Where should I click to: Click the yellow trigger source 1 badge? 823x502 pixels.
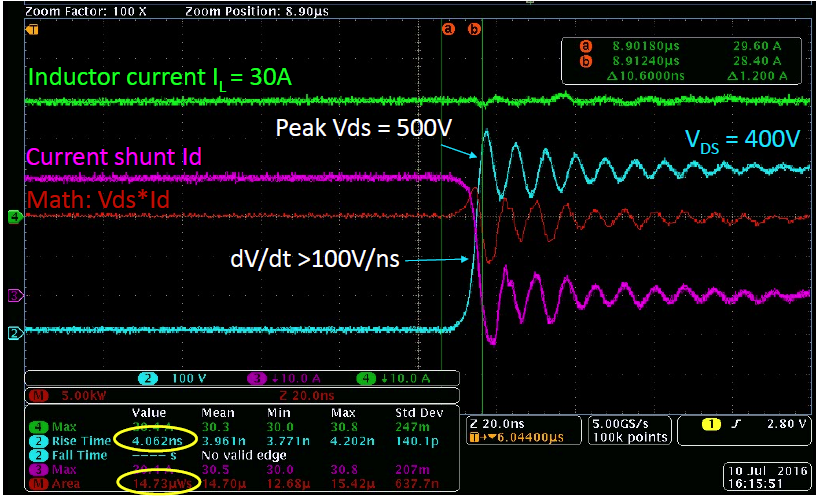coord(711,424)
